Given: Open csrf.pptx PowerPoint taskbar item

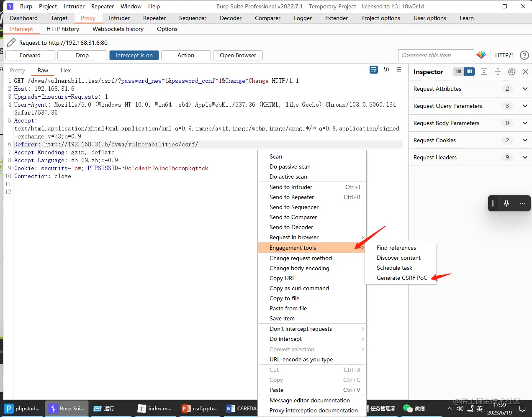Looking at the screenshot, I should [x=200, y=409].
